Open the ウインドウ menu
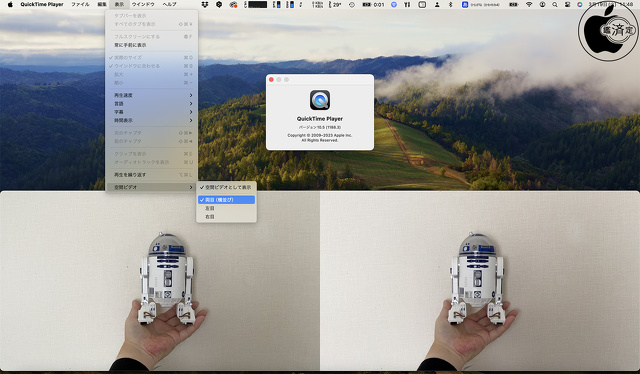640x374 pixels. (x=143, y=4)
